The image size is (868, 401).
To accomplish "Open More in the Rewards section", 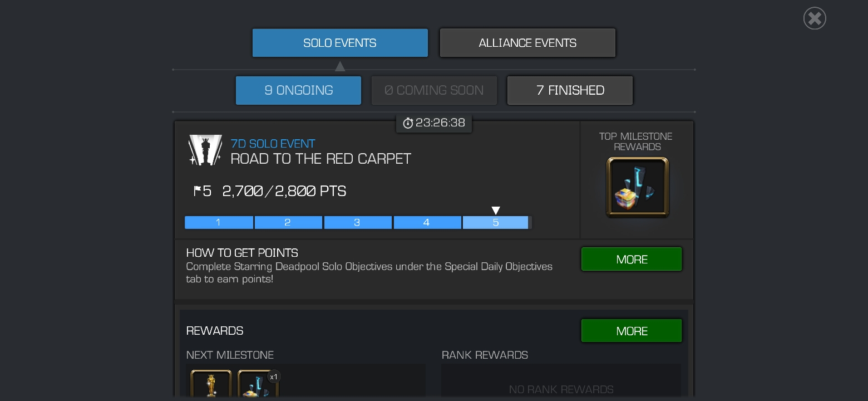I will [632, 331].
